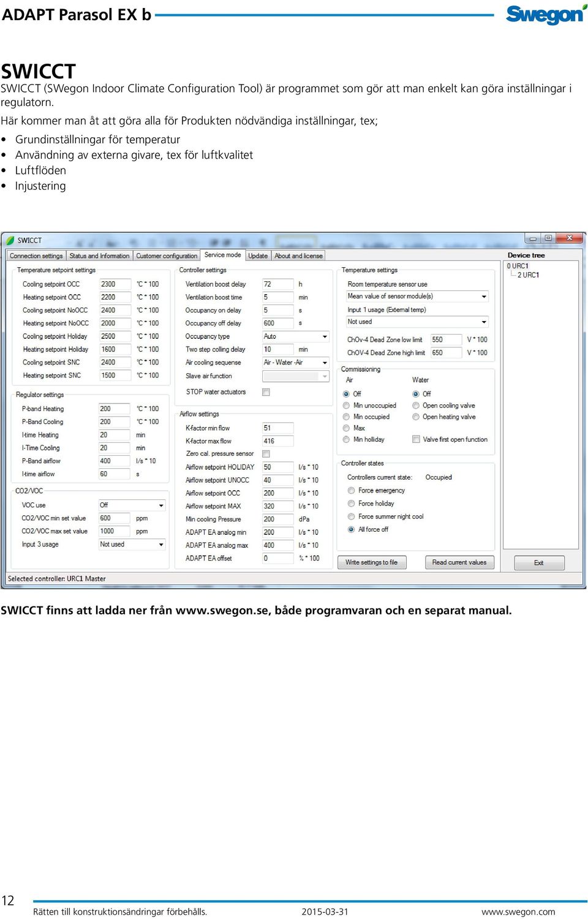Image resolution: width=588 pixels, height=919 pixels.
Task: Edit the Airflow setpoint HOLIDAY field
Action: point(277,467)
